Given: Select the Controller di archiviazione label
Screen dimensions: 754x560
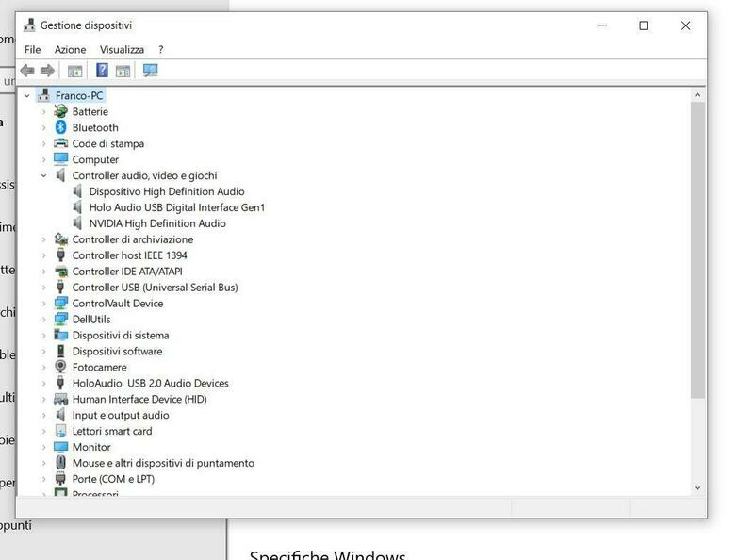Looking at the screenshot, I should (133, 239).
